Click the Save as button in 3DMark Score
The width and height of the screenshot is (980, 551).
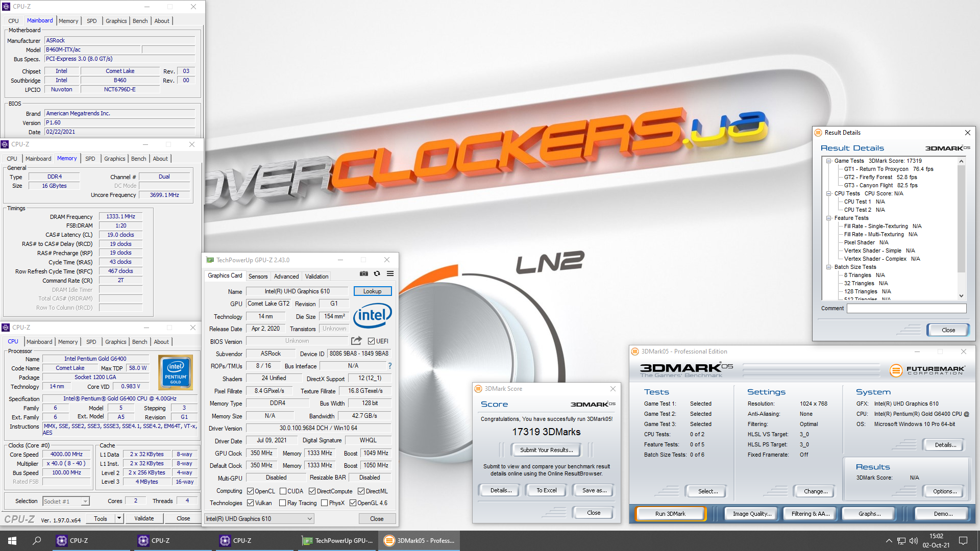595,490
